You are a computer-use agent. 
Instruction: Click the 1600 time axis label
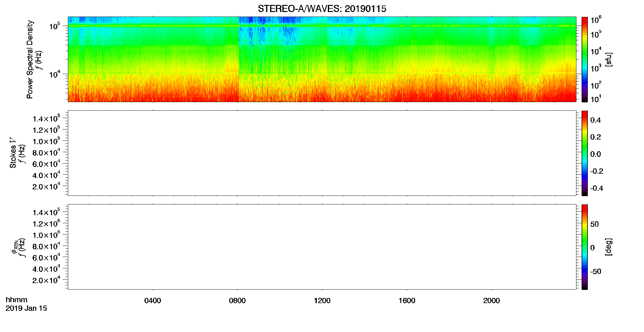pos(407,301)
